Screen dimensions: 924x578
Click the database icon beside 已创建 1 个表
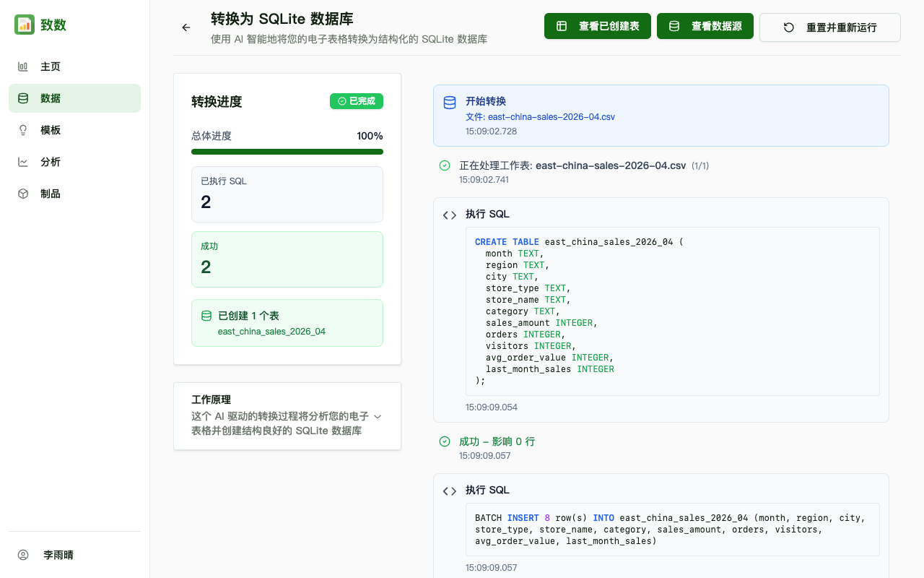tap(206, 316)
